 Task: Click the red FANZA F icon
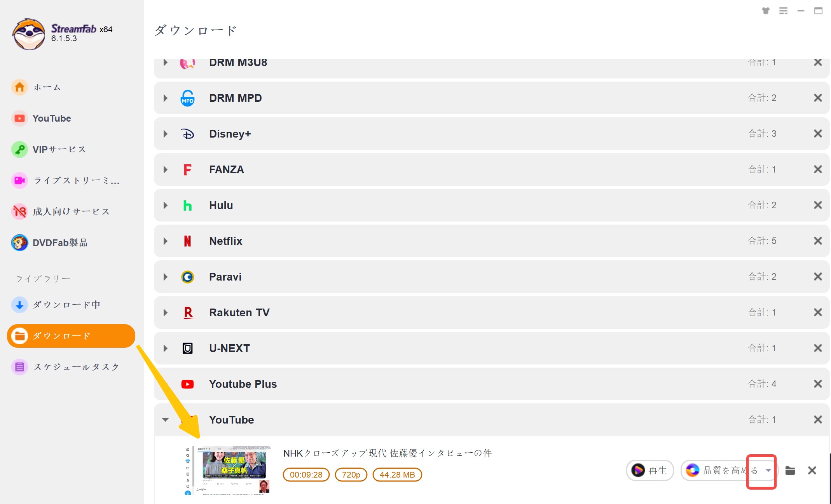point(187,169)
